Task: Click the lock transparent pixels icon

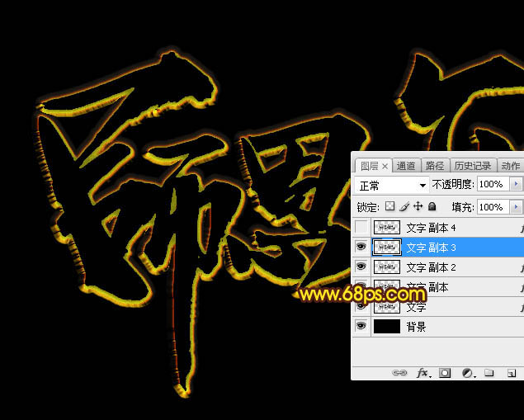Action: (x=389, y=206)
